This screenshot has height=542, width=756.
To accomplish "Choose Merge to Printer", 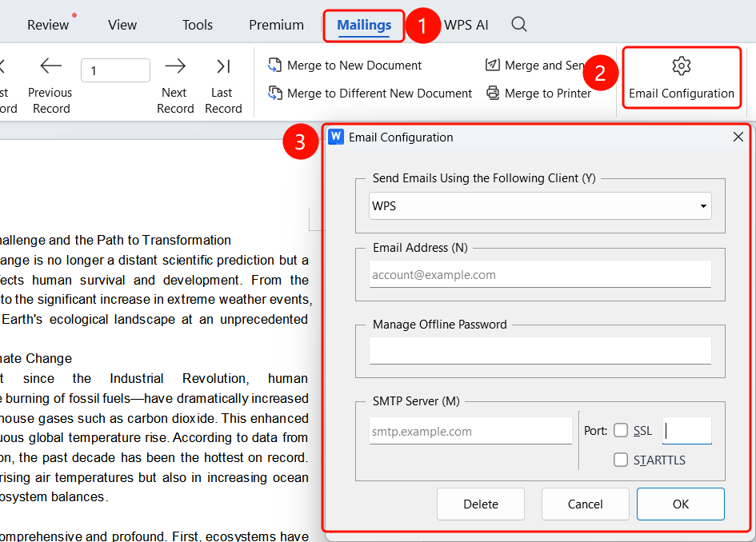I will pos(538,93).
